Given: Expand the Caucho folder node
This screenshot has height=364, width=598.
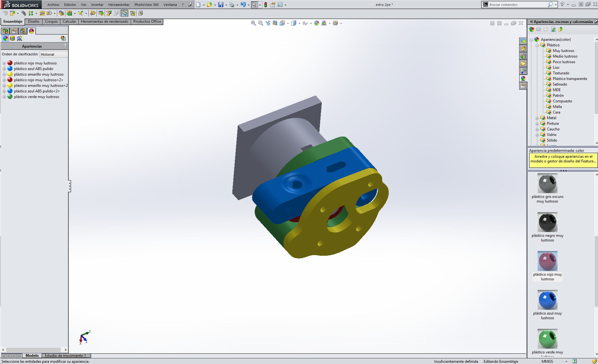Looking at the screenshot, I should click(x=537, y=129).
